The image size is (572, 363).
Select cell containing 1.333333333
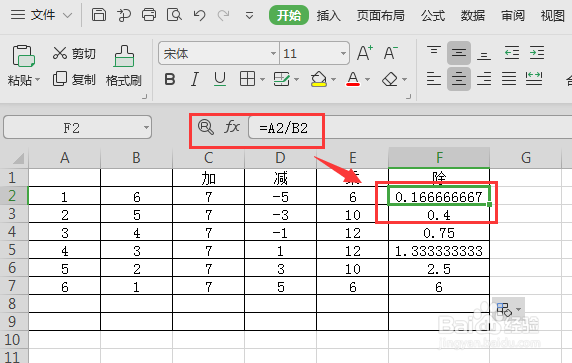coord(439,250)
